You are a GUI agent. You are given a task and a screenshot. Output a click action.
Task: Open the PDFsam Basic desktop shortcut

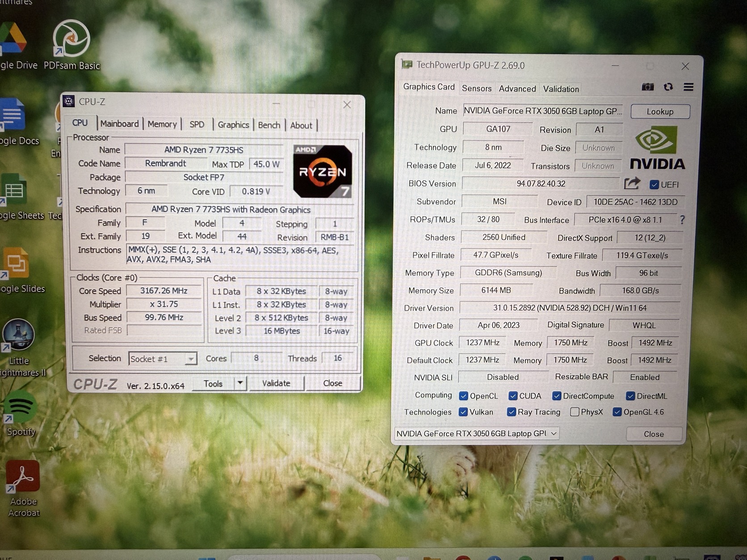click(x=71, y=45)
